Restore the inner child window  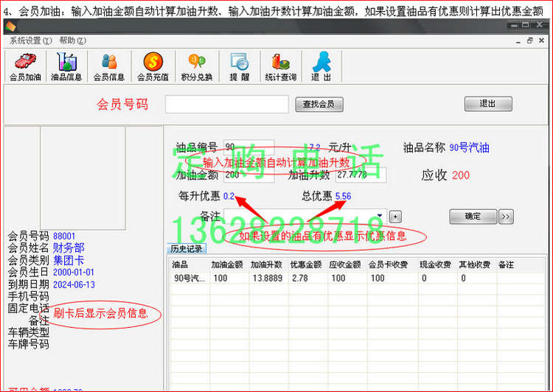[x=529, y=41]
